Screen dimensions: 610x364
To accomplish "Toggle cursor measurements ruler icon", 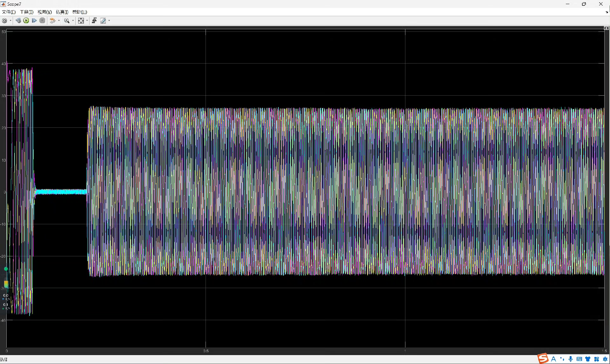I will (103, 21).
